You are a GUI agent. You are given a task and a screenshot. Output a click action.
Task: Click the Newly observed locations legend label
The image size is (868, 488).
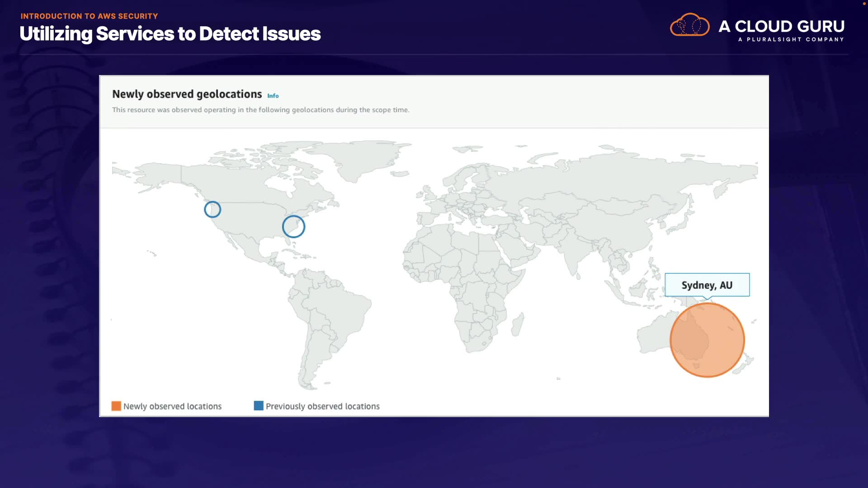pos(172,406)
